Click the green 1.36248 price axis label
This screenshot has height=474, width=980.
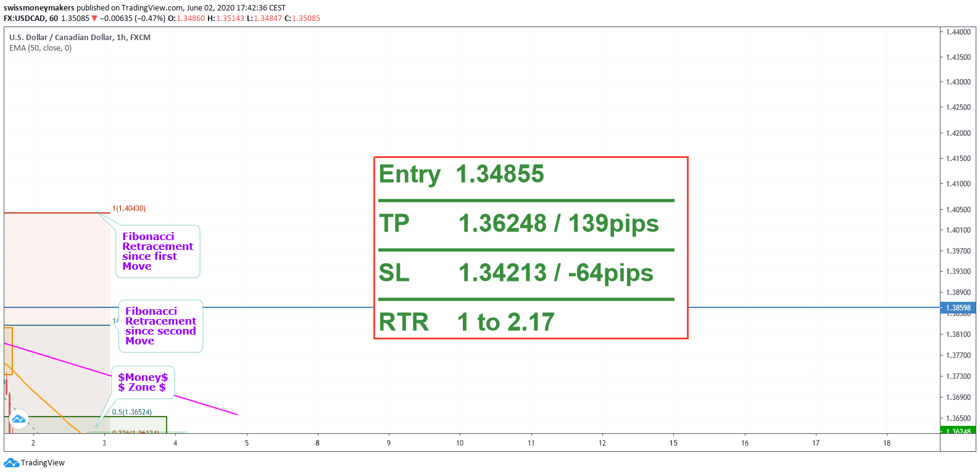coord(958,430)
